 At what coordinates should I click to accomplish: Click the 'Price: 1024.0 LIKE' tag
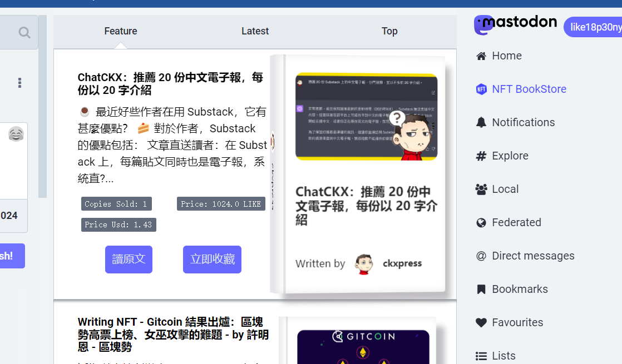(x=221, y=204)
